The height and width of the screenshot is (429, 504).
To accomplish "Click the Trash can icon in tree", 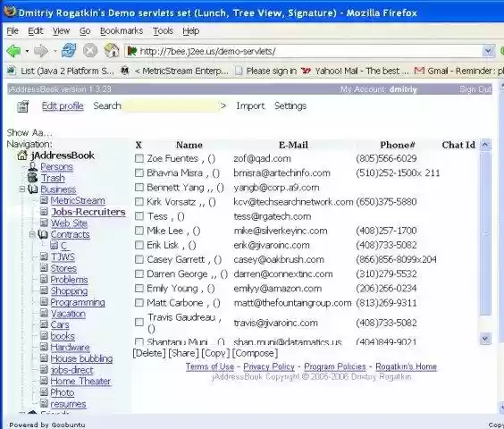I will tap(33, 178).
